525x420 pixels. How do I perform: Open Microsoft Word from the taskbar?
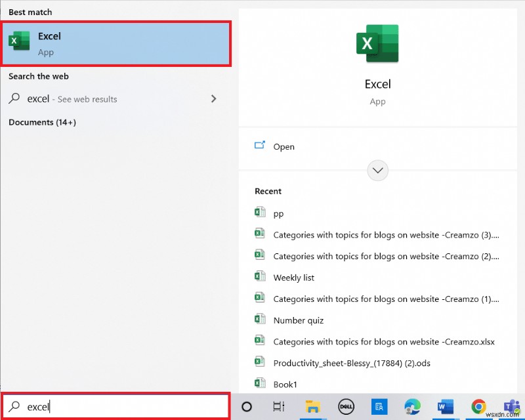(x=446, y=407)
